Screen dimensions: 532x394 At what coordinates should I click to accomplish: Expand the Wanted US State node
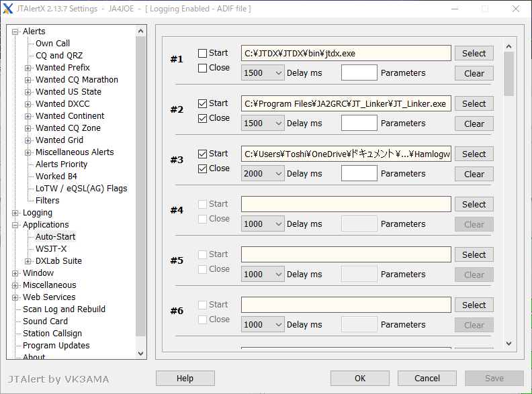tap(28, 92)
